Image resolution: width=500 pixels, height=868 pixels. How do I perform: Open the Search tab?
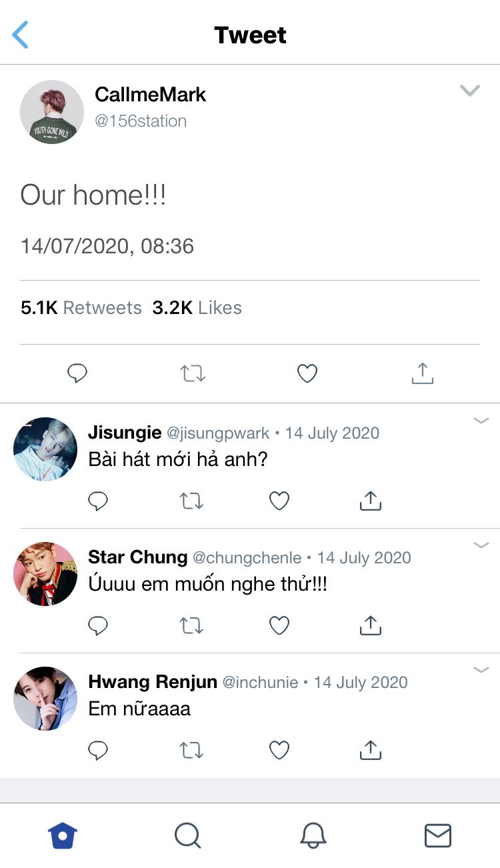click(187, 835)
